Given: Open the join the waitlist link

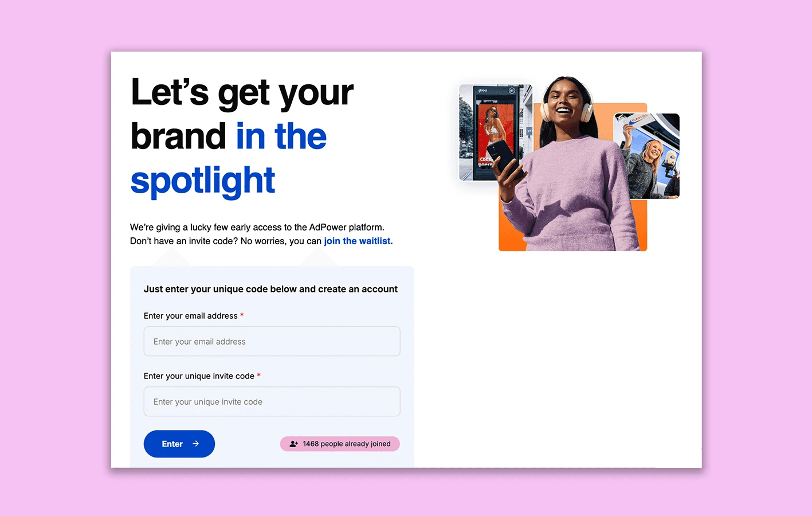Looking at the screenshot, I should click(x=358, y=241).
